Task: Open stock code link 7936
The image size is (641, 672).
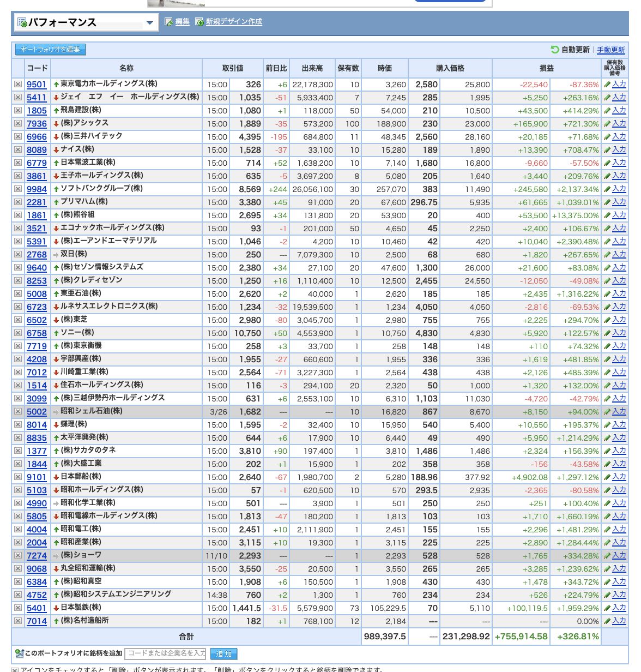Action: click(37, 124)
